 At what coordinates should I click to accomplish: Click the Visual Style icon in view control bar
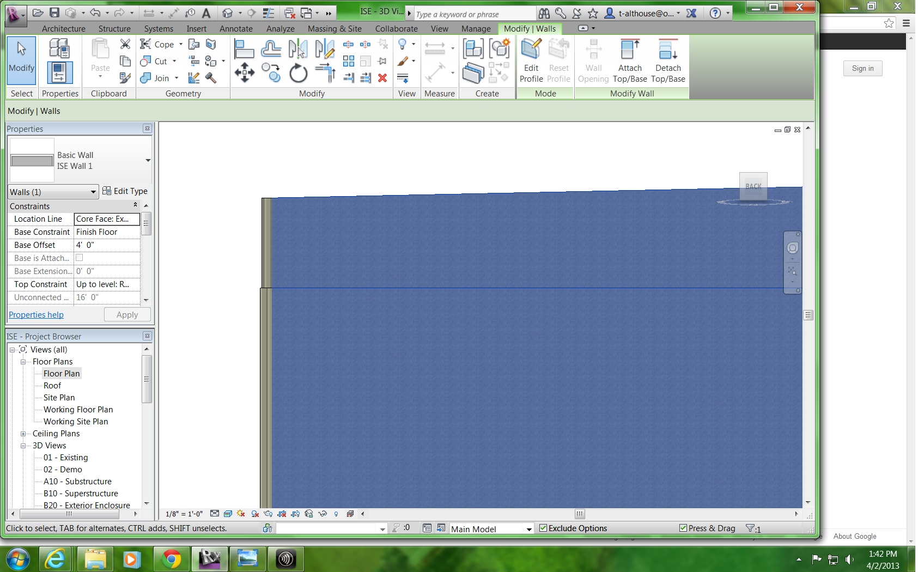[228, 514]
